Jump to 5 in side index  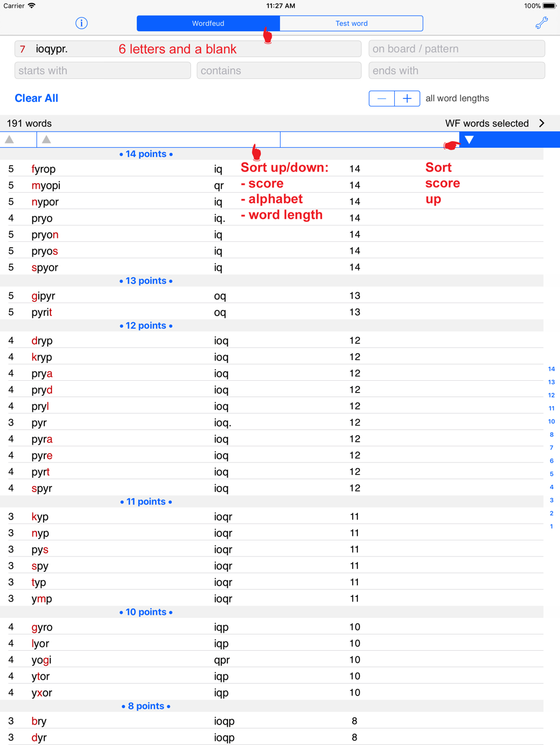552,474
